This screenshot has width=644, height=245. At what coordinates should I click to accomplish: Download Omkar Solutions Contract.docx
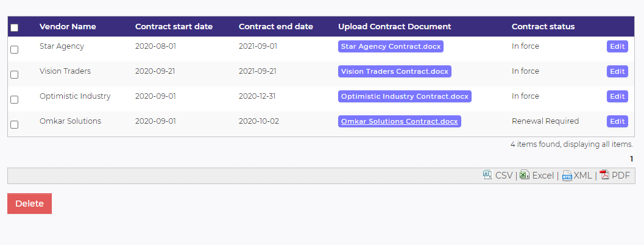click(x=399, y=121)
